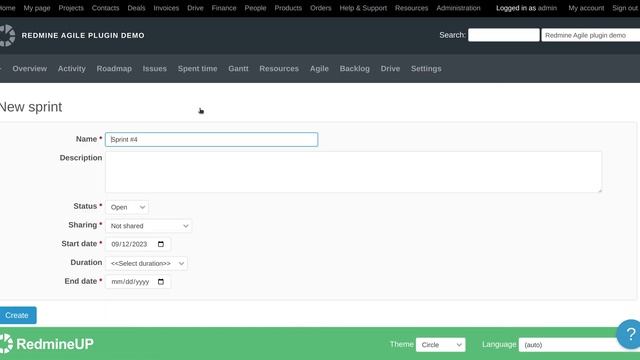Open the Theme dropdown showing Circle
This screenshot has height=360, width=640.
coord(440,344)
